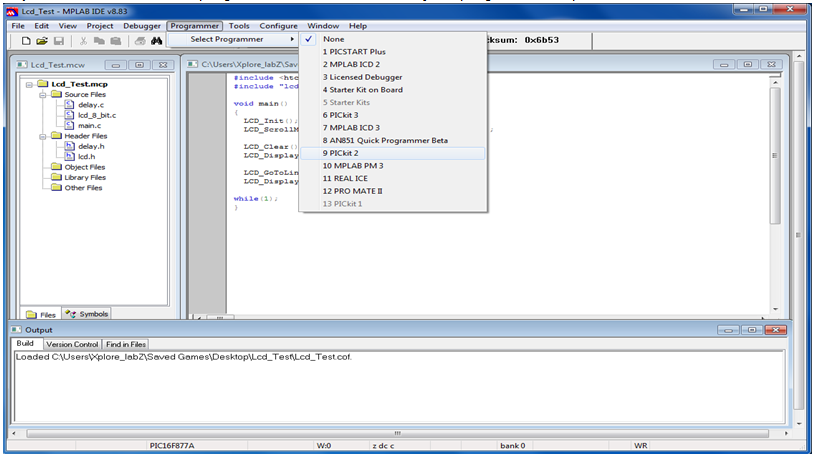Click the Copy toolbar icon
The width and height of the screenshot is (816, 460).
(99, 41)
